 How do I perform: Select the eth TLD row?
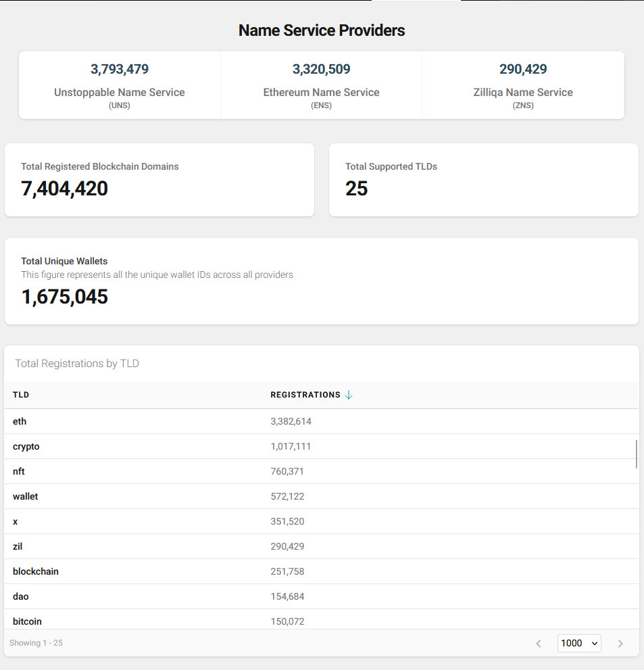click(321, 421)
